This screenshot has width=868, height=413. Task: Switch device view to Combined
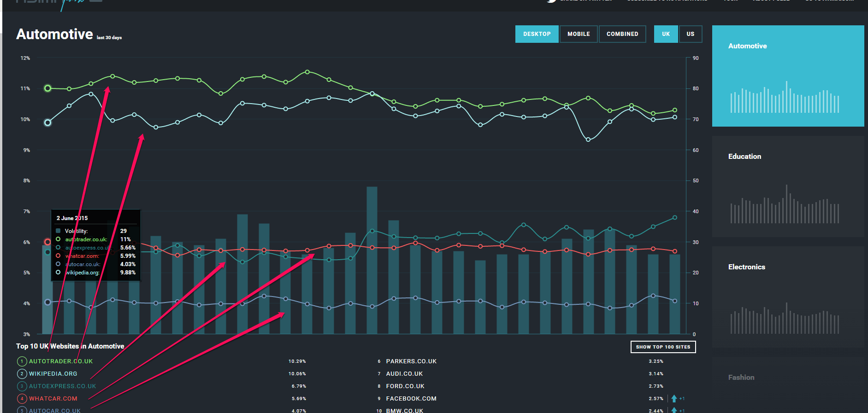click(622, 34)
